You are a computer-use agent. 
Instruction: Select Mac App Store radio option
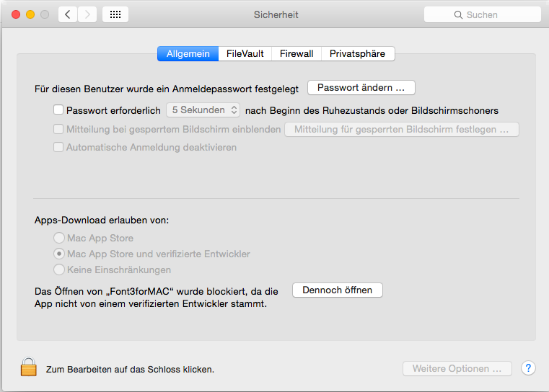[58, 238]
